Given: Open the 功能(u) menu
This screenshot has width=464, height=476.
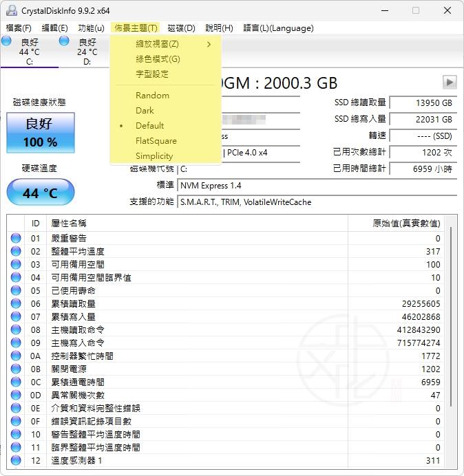Looking at the screenshot, I should (91, 28).
